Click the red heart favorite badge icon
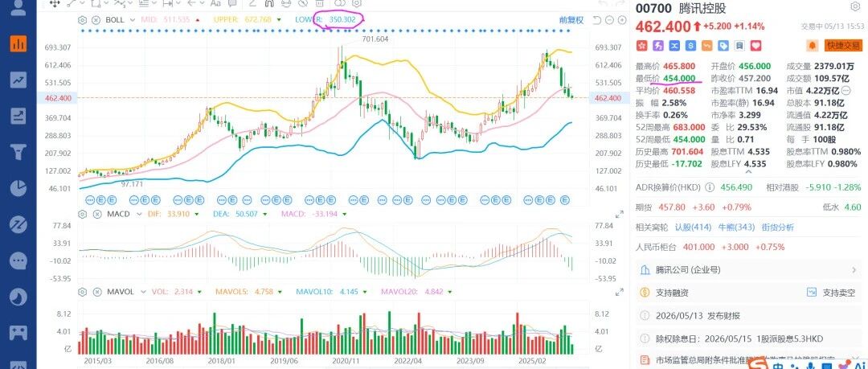 pyautogui.click(x=756, y=46)
